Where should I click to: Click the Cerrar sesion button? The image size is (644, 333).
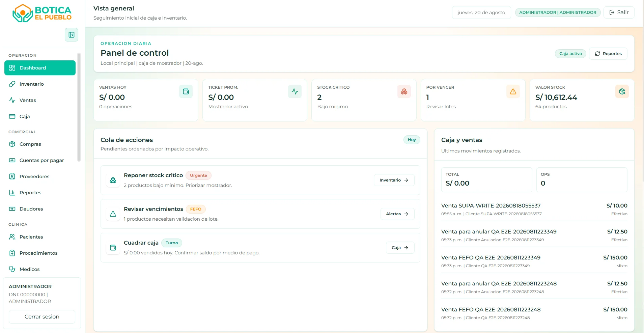42,317
